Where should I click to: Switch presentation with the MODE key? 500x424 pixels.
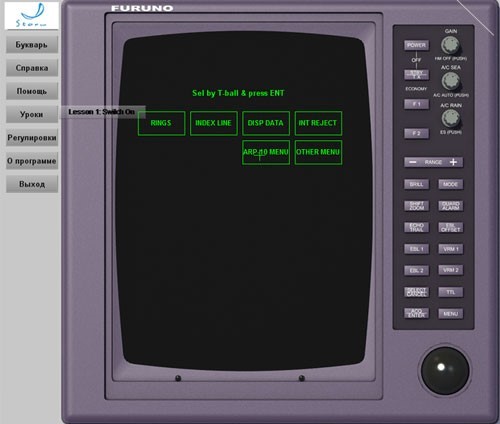(450, 184)
